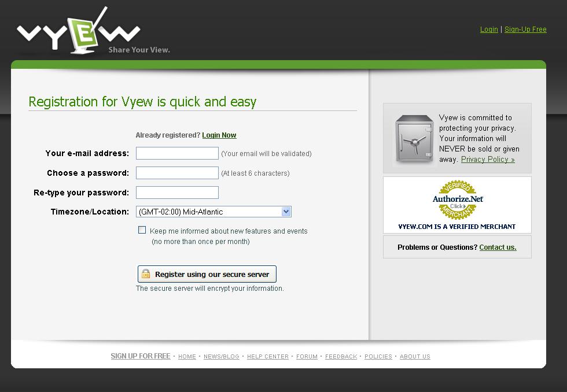Open HELP CENTER in the footer

267,357
